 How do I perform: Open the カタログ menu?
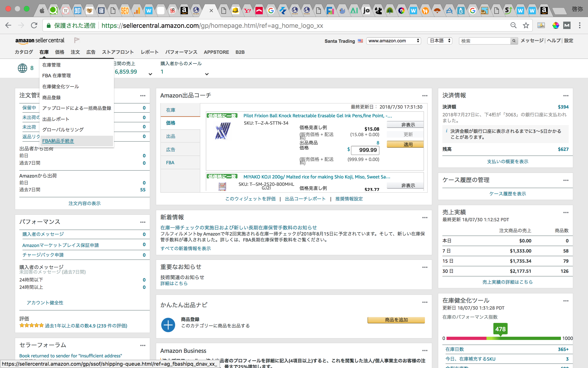coord(24,52)
